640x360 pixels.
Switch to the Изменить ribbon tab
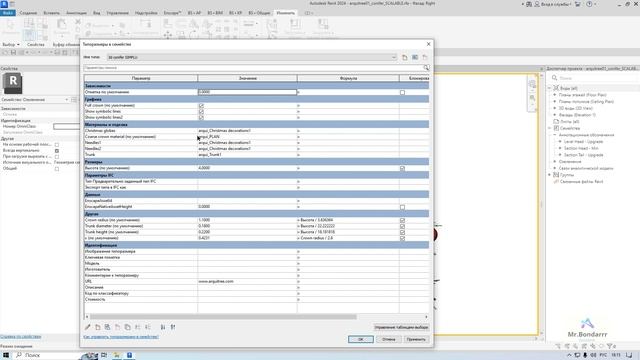pyautogui.click(x=285, y=13)
